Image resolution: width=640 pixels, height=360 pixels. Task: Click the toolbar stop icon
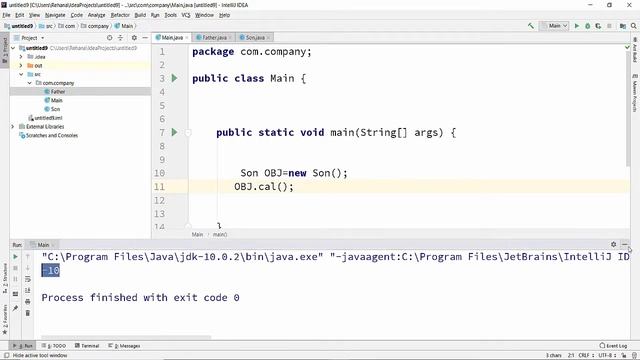point(609,26)
